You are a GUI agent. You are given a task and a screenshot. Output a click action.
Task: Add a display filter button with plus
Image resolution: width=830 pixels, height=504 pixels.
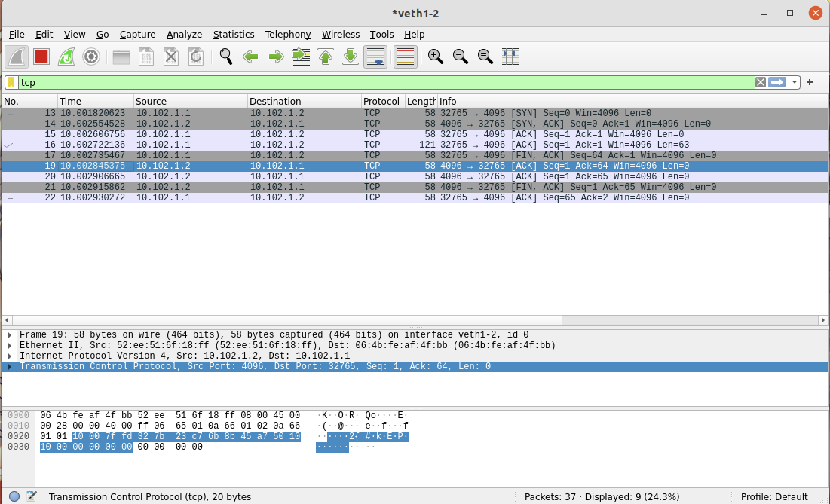810,82
